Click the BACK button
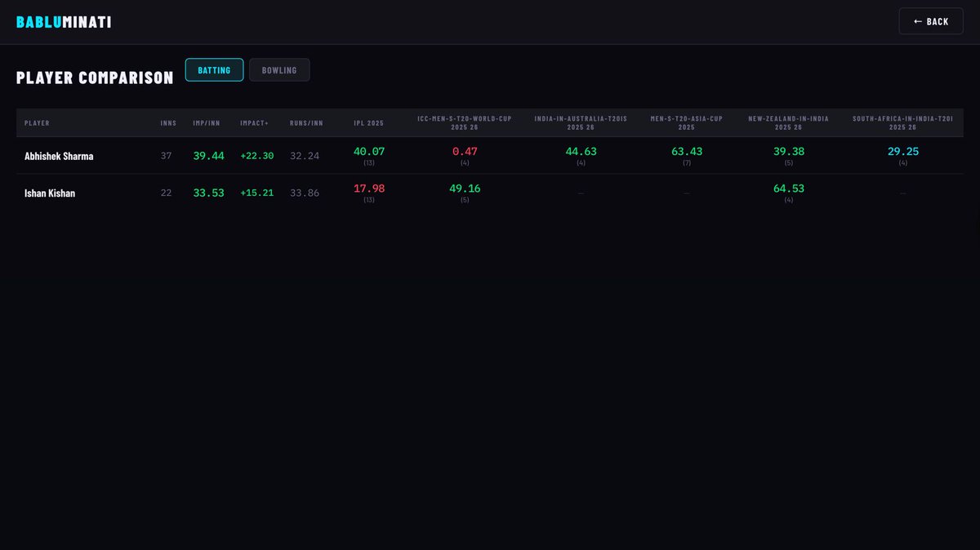Screen dimensions: 980x550 [x=931, y=20]
